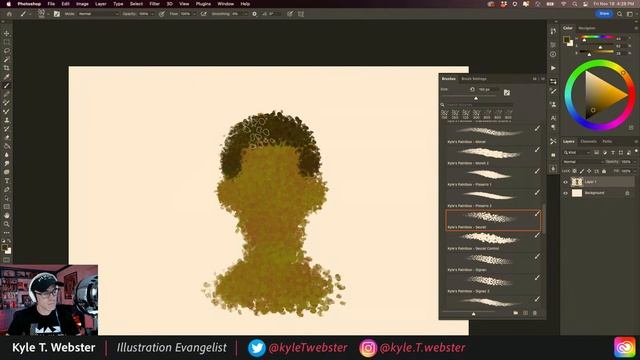Choose Kyle's Paintbox Seurat Control brush
The width and height of the screenshot is (640, 360).
[493, 242]
